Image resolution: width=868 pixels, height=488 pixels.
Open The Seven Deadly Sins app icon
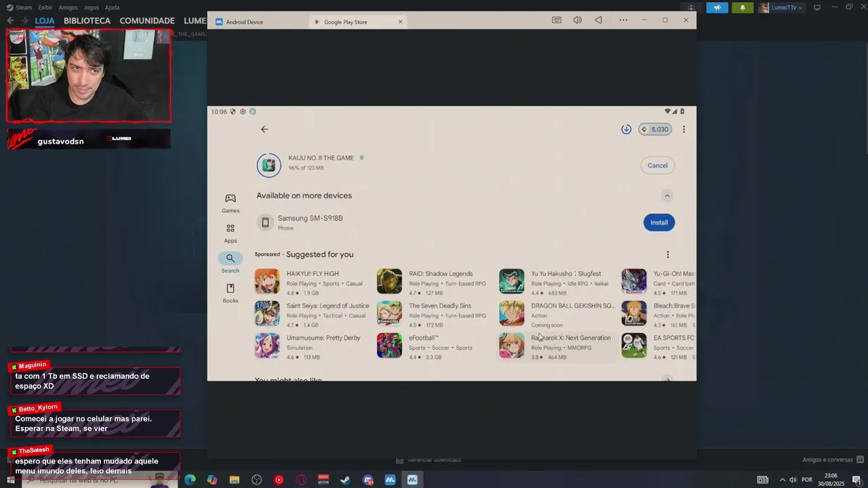click(x=389, y=313)
